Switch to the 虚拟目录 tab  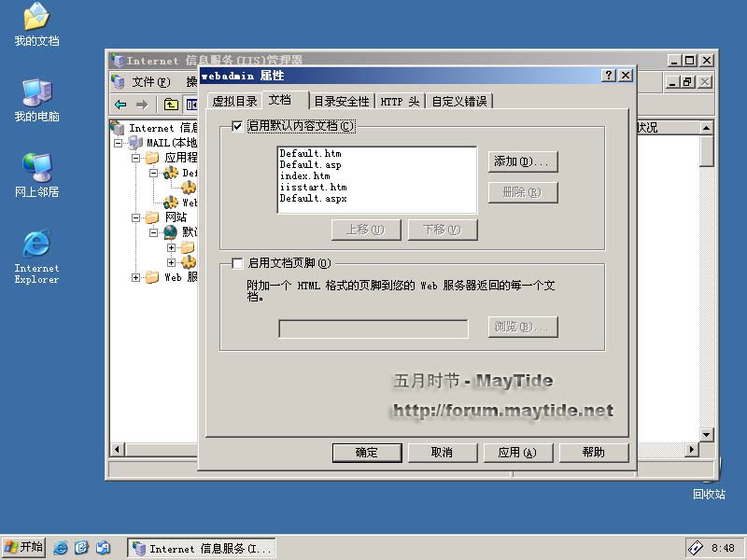tap(234, 102)
